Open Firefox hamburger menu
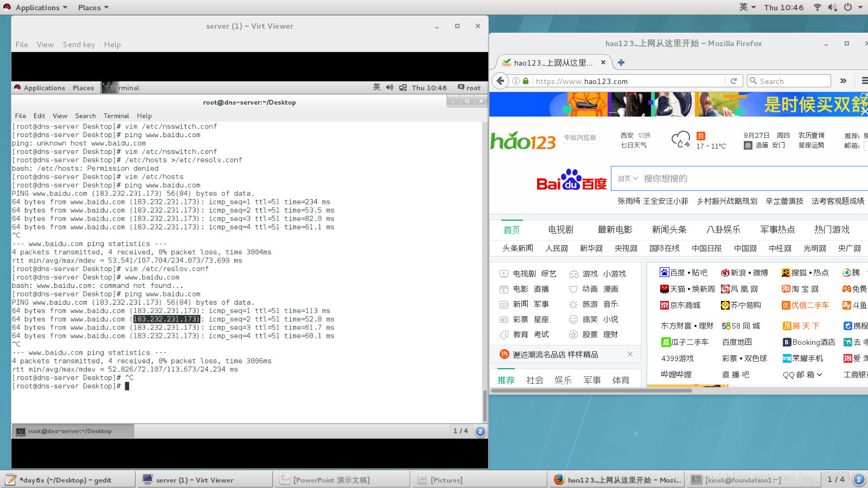The image size is (868, 488). click(x=864, y=81)
